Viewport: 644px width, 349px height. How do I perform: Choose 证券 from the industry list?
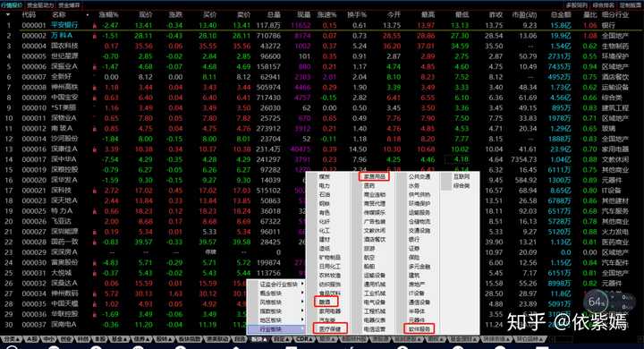pos(414,249)
